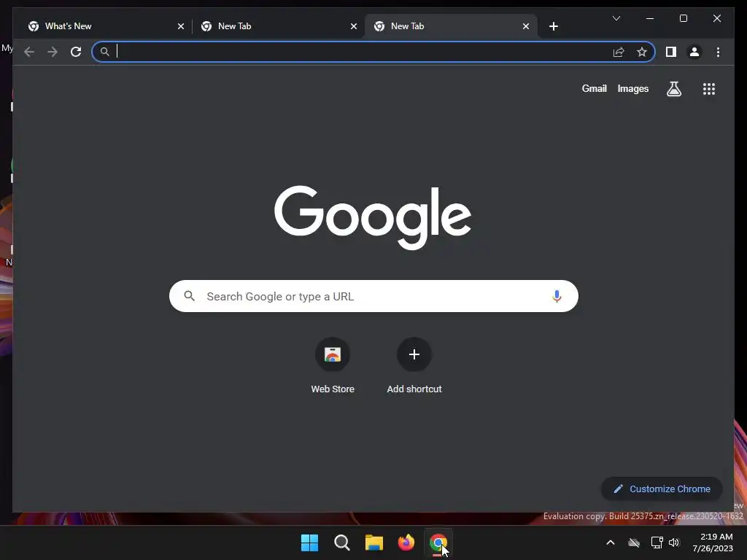This screenshot has width=747, height=560.
Task: Close the middle New Tab
Action: (354, 26)
